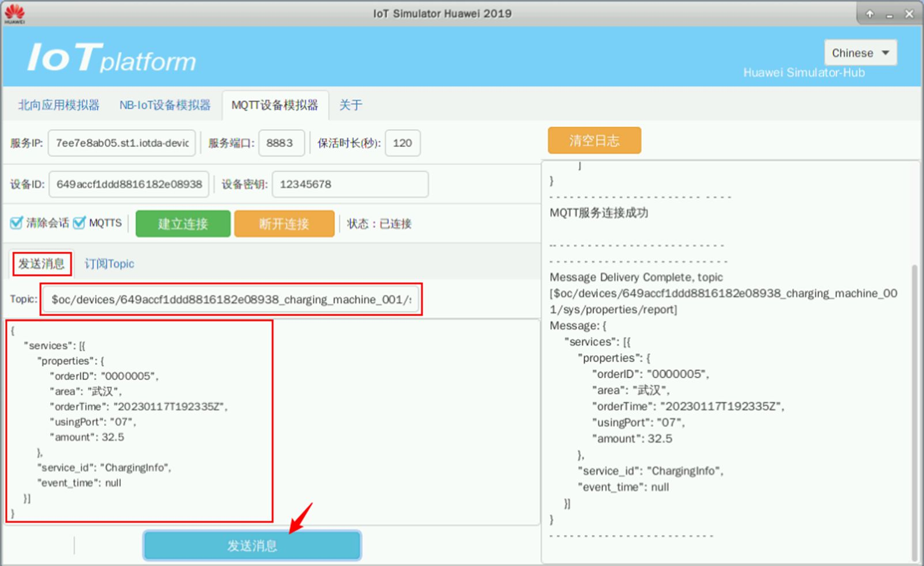The image size is (924, 566).
Task: Switch to NB-IoT设备模拟器 tab
Action: (165, 105)
